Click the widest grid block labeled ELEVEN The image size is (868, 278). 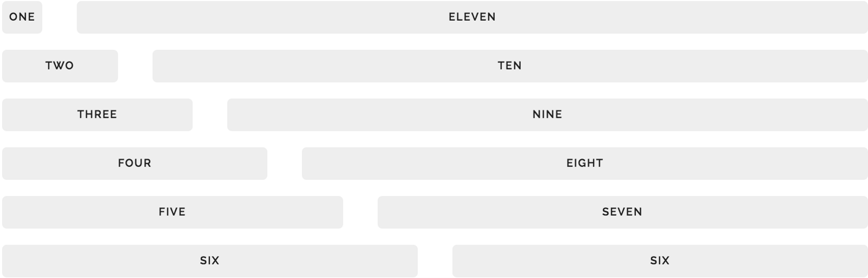click(472, 17)
